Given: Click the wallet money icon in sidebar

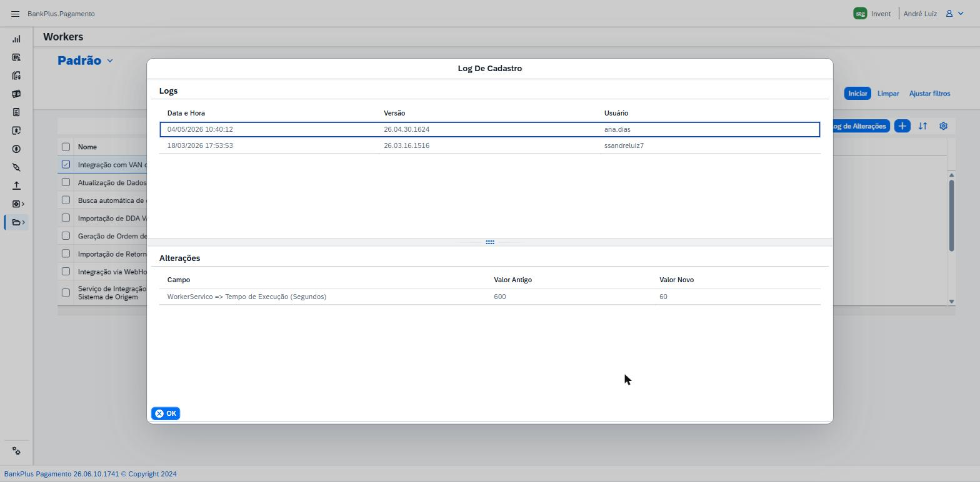Looking at the screenshot, I should click(x=16, y=94).
